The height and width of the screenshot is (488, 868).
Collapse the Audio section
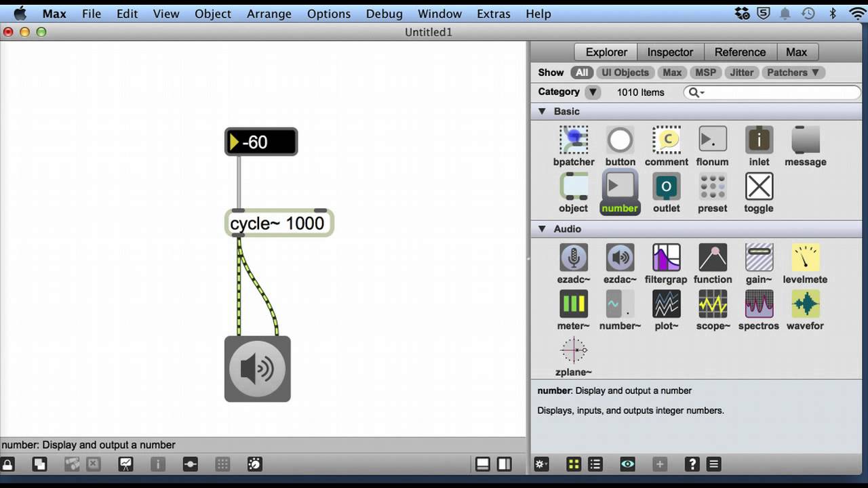click(x=542, y=229)
